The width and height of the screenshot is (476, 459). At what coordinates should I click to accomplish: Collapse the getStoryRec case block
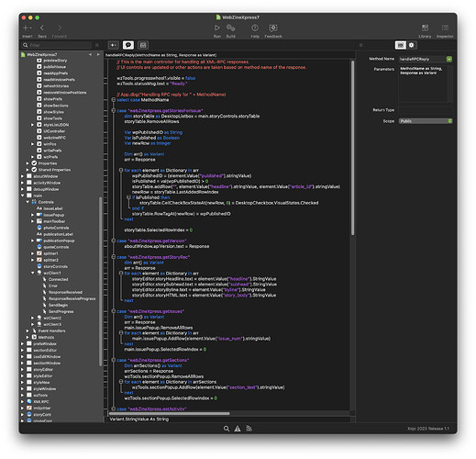click(x=114, y=257)
